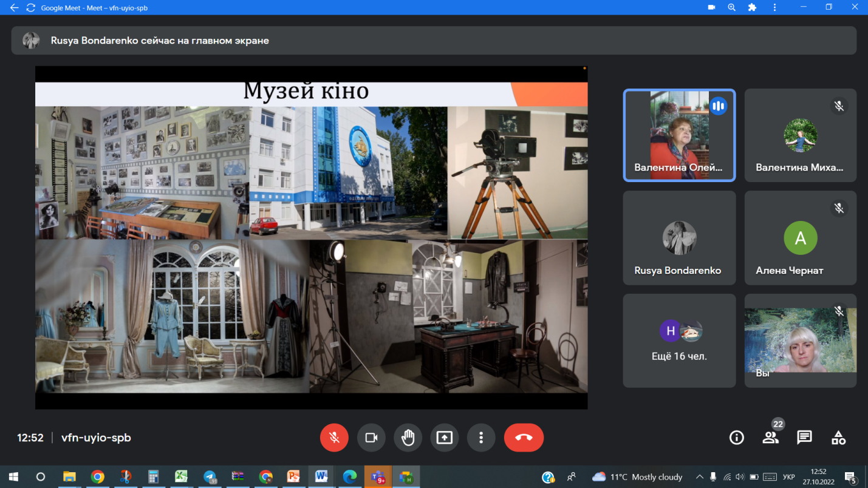Raise hand in the meeting

[x=408, y=438]
